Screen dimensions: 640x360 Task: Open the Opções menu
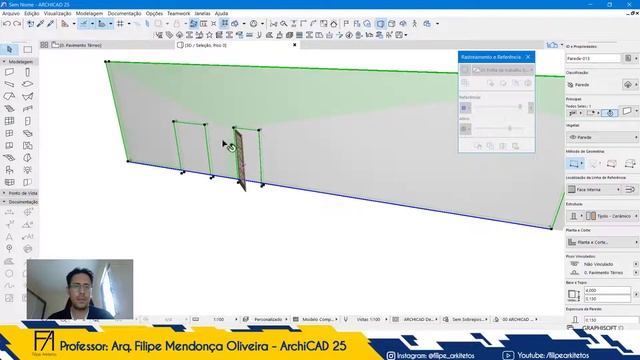coord(154,13)
